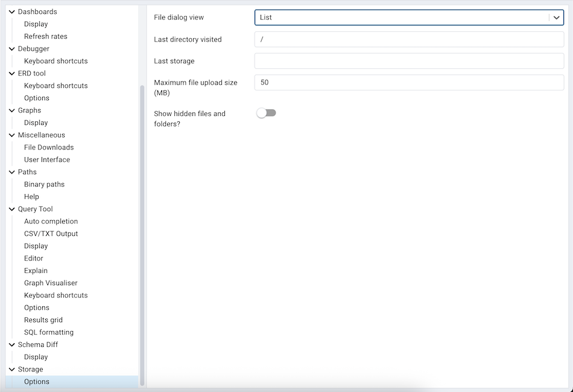Open SQL formatting preferences
The width and height of the screenshot is (573, 392).
click(48, 332)
